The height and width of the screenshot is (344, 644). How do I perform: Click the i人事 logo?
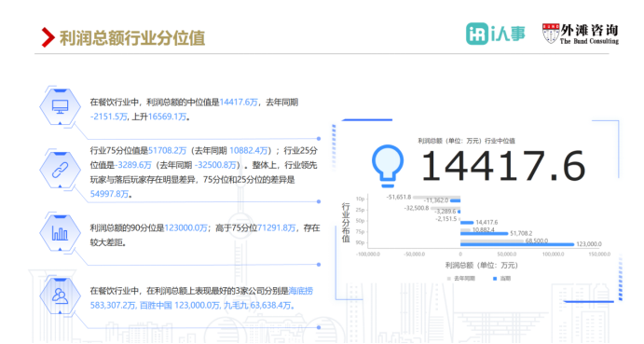pos(495,34)
